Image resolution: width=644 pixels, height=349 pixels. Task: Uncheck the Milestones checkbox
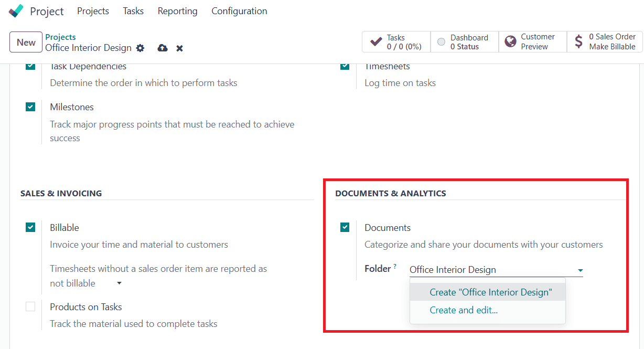(30, 107)
